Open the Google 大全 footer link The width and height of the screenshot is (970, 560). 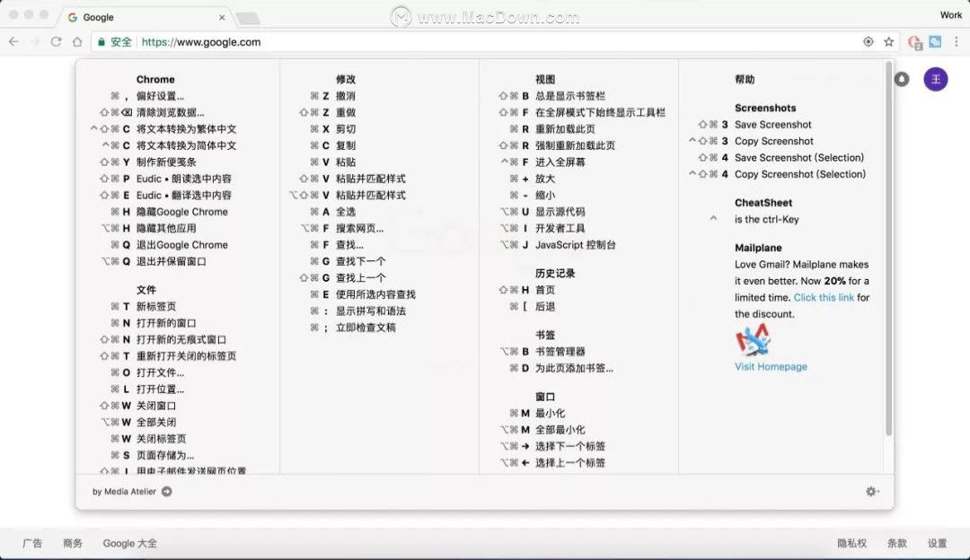130,543
